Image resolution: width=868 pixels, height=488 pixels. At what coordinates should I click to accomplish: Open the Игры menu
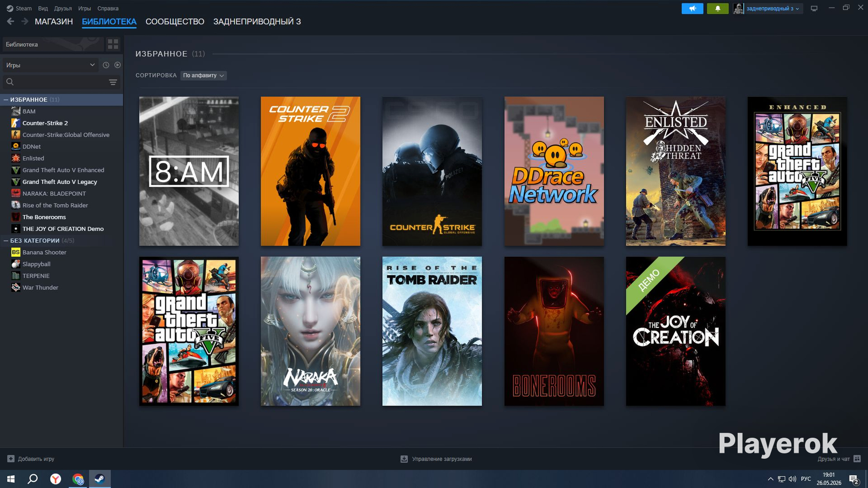(x=84, y=8)
